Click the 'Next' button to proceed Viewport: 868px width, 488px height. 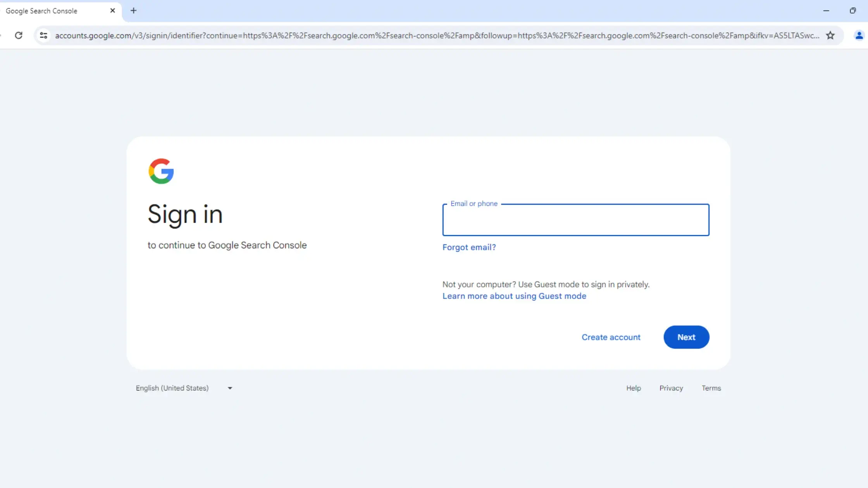(x=687, y=337)
